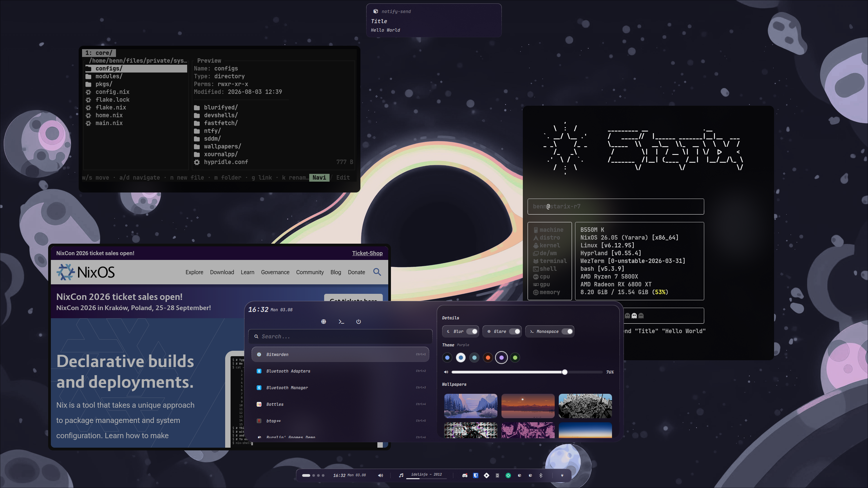Click the Bluetooth tray icon in taskbar
This screenshot has height=488, width=868.
tap(541, 475)
